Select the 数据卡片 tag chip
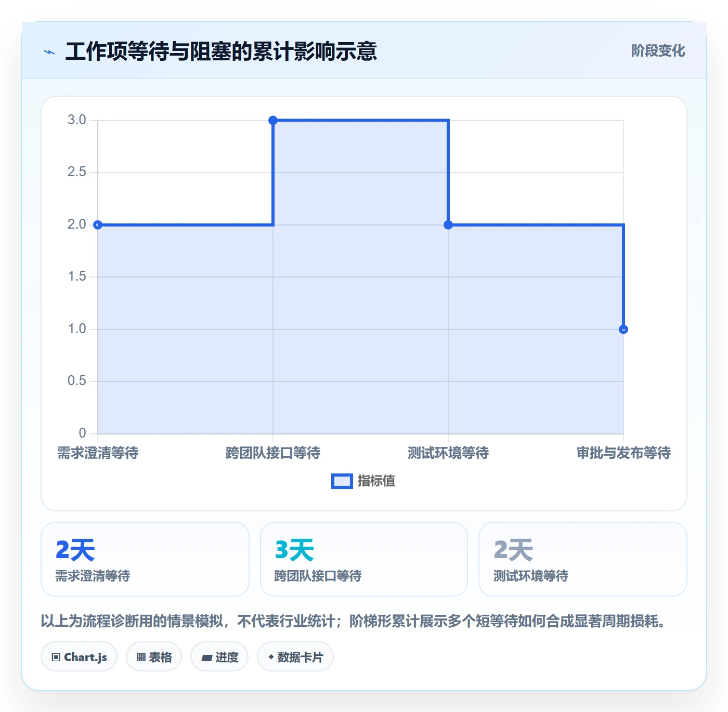This screenshot has height=712, width=728. click(x=295, y=657)
